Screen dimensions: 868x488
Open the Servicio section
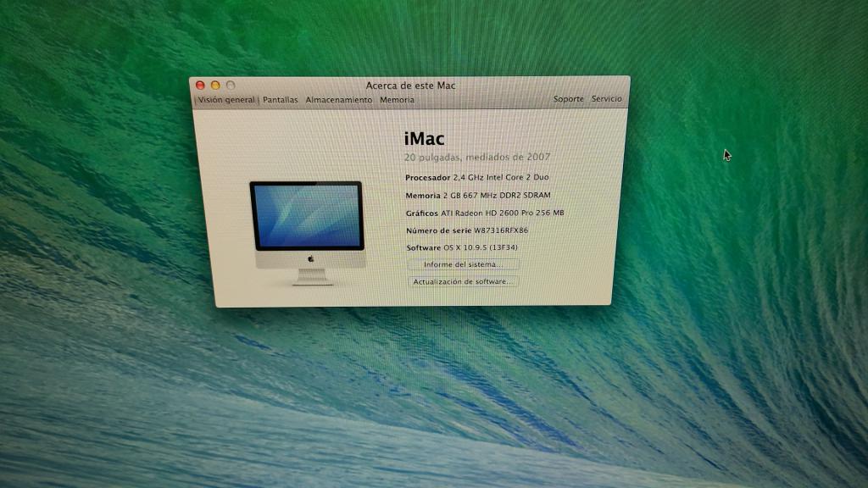[x=607, y=98]
